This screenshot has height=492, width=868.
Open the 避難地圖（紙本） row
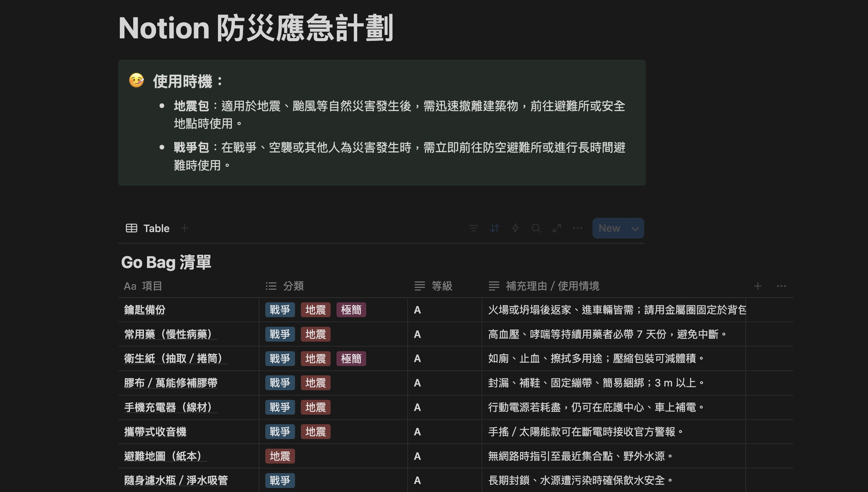tap(166, 456)
